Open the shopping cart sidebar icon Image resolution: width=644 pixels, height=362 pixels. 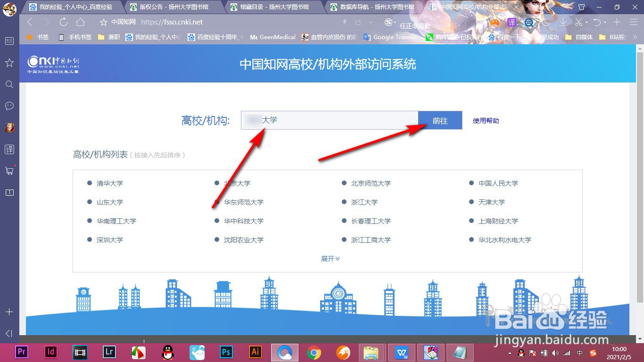[9, 171]
